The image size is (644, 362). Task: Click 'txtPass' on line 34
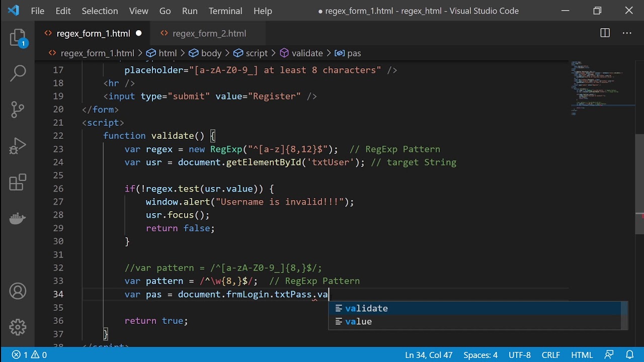pos(293,294)
